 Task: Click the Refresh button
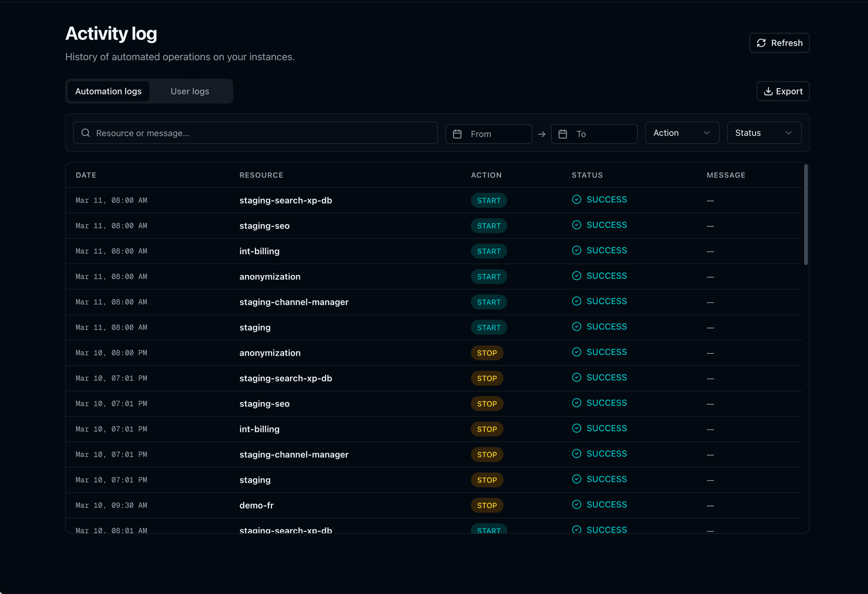pyautogui.click(x=779, y=43)
